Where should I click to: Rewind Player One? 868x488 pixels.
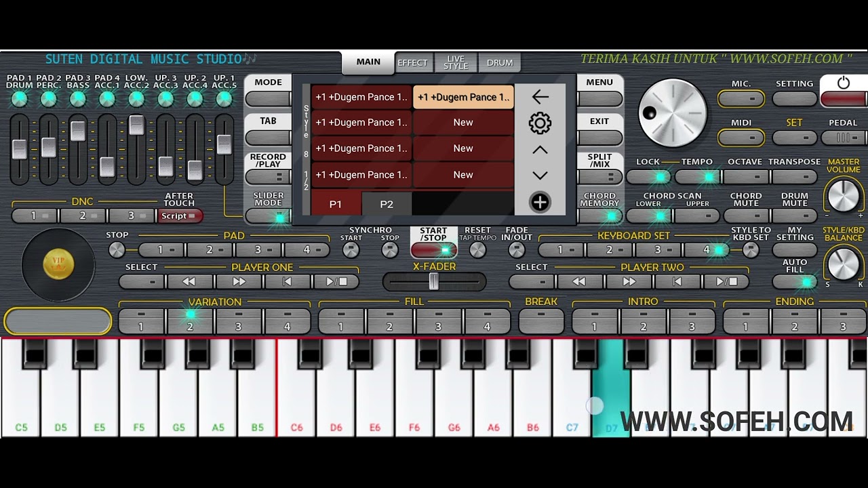click(190, 281)
